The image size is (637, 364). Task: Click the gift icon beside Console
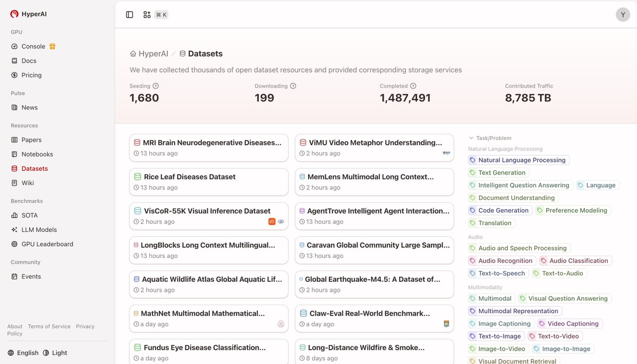(x=53, y=46)
